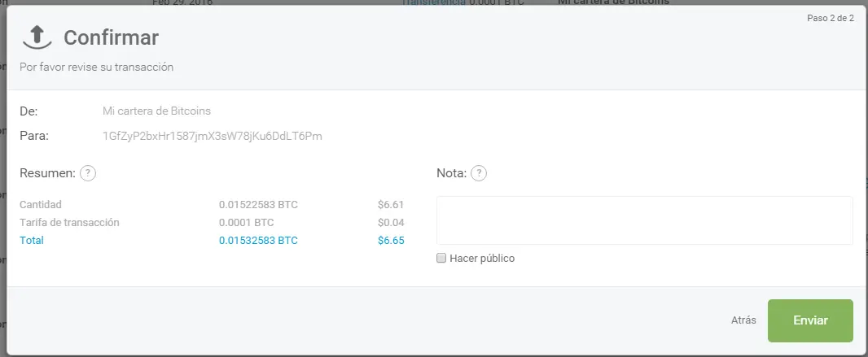
Task: Go back using the Atrás link
Action: point(743,320)
